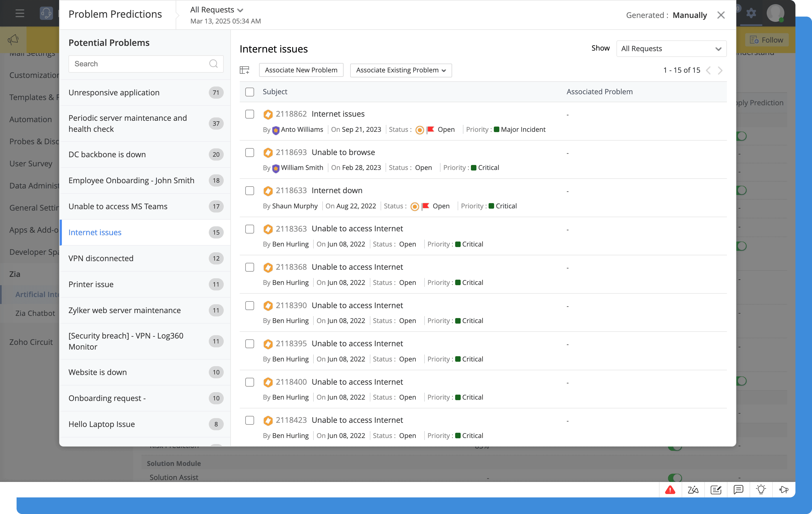The width and height of the screenshot is (812, 514).
Task: Open the quick note edit icon
Action: (x=716, y=489)
